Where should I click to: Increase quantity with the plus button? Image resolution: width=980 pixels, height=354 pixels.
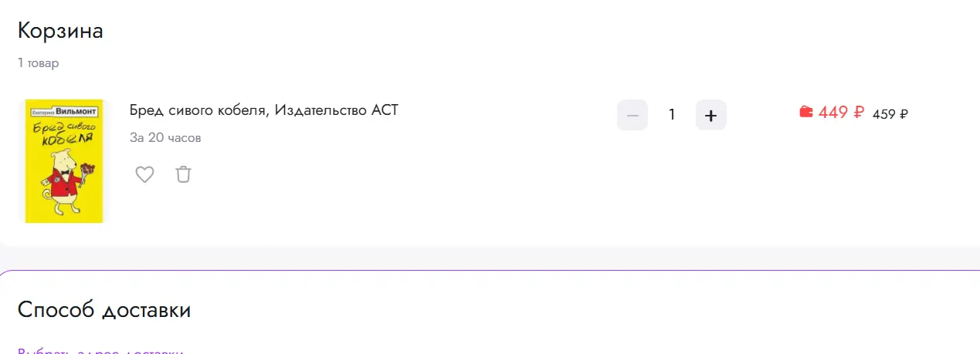710,116
